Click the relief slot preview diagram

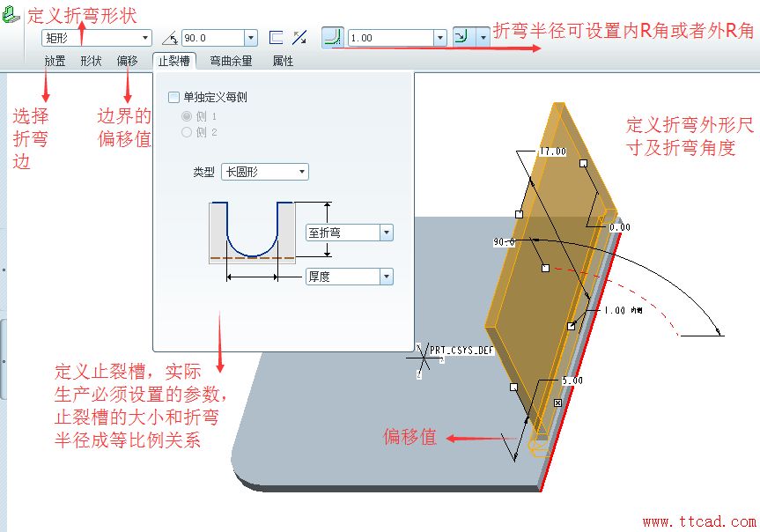[x=252, y=233]
